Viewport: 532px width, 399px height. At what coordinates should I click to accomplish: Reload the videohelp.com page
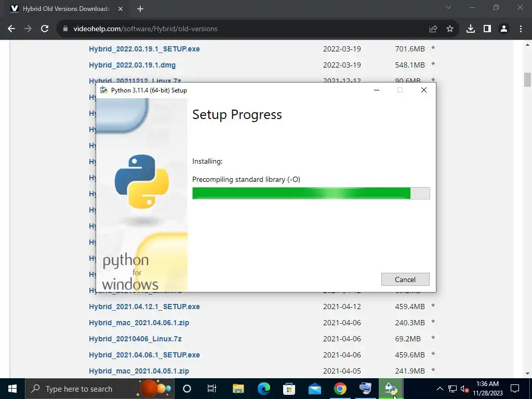(x=45, y=29)
